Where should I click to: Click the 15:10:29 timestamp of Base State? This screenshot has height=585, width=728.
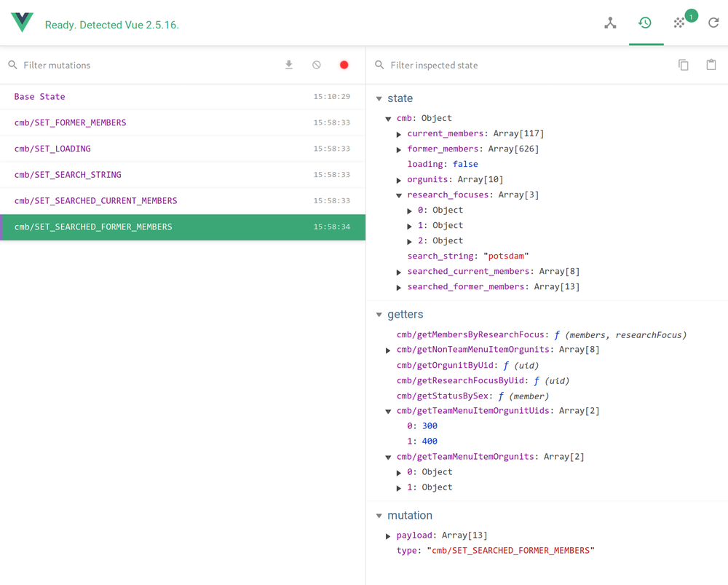point(331,97)
